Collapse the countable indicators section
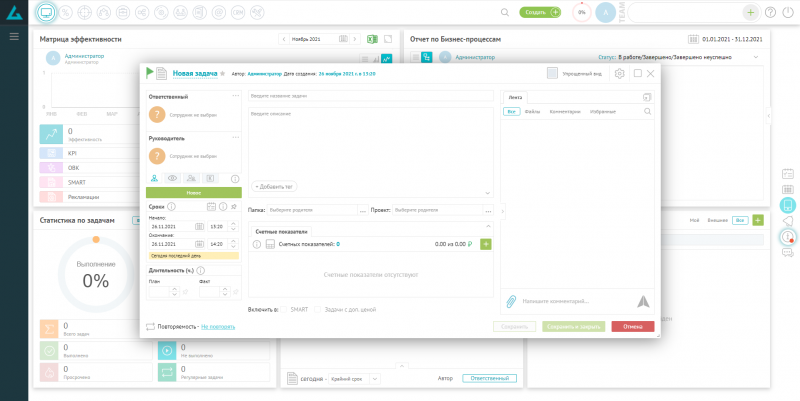 click(487, 226)
